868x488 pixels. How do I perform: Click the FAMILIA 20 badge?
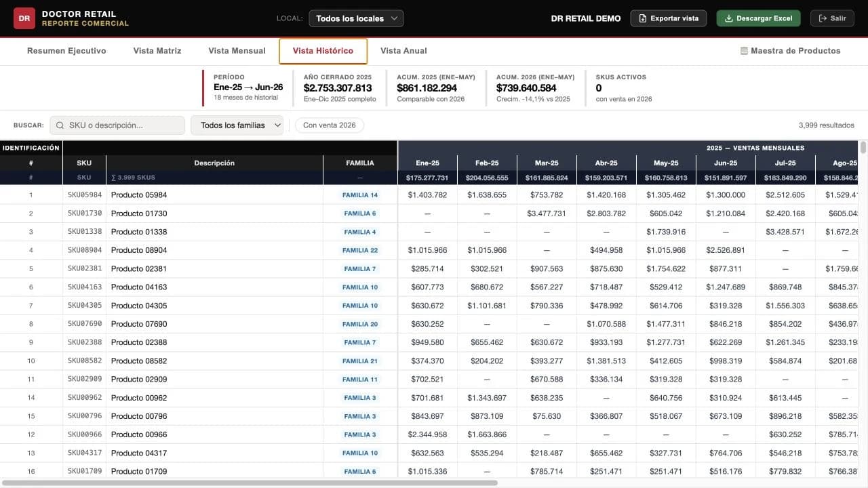(360, 324)
